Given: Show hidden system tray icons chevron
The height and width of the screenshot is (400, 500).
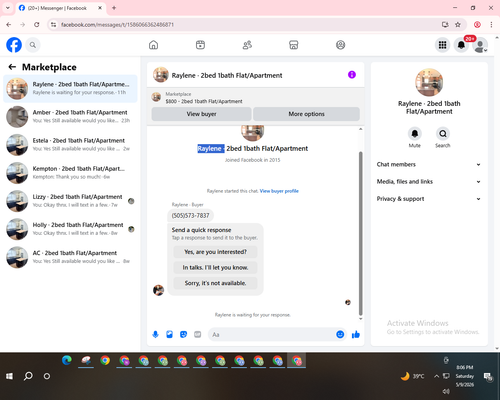Looking at the screenshot, I should (436, 376).
